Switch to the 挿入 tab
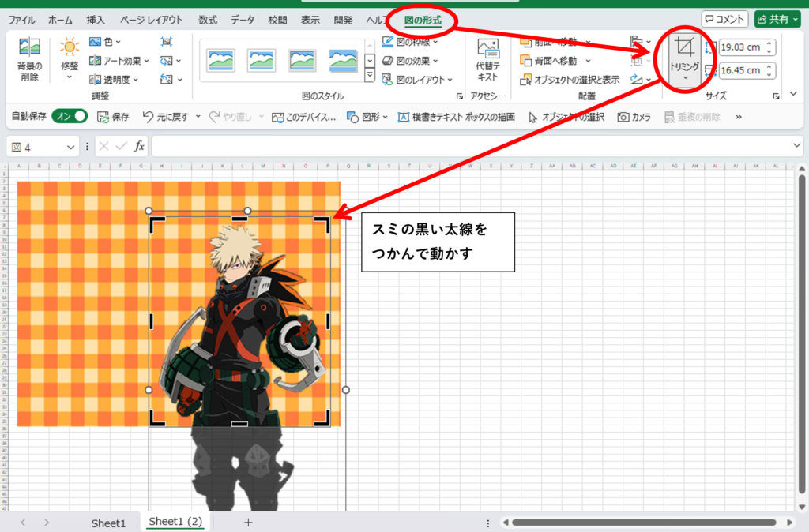 coord(96,20)
